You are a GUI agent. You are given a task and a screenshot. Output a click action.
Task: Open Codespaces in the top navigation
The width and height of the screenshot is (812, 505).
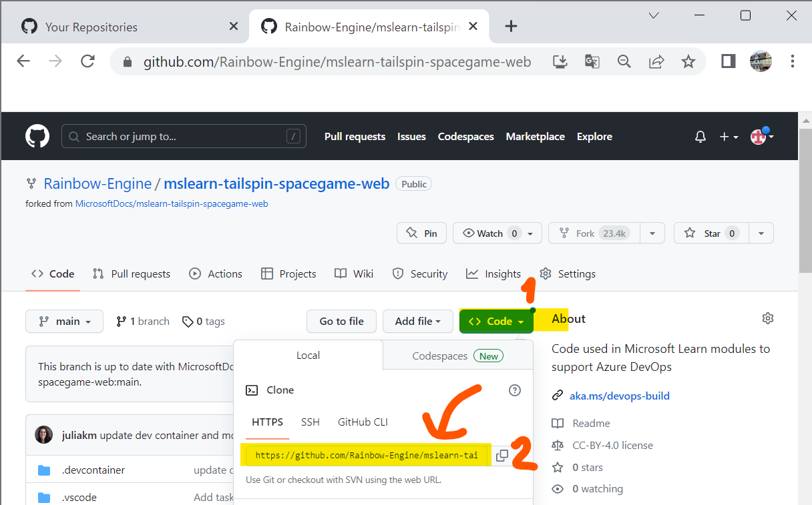coord(466,136)
